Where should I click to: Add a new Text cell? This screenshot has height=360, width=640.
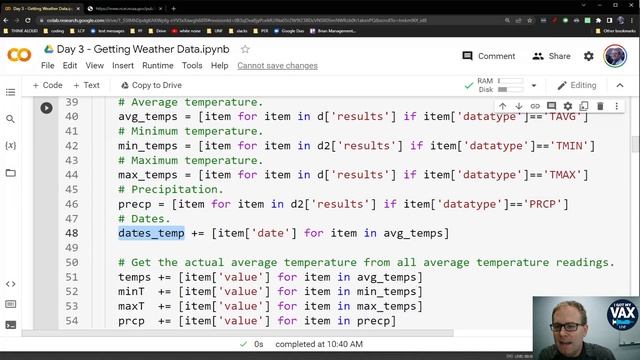tap(87, 85)
